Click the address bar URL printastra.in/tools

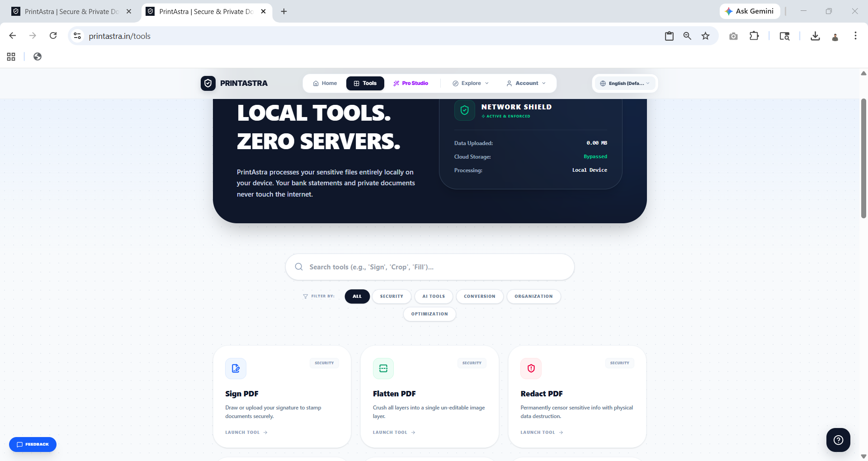tap(119, 36)
